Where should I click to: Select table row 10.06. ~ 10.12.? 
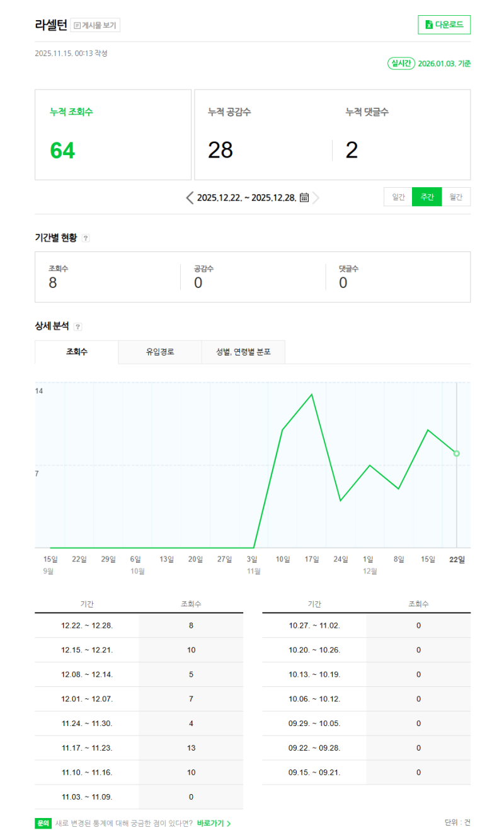[x=366, y=699]
